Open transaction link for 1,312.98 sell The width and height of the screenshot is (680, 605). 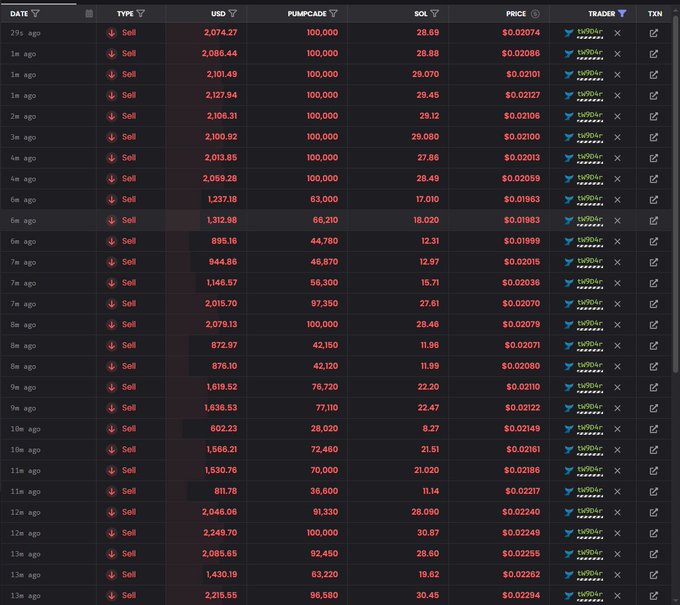(x=654, y=220)
